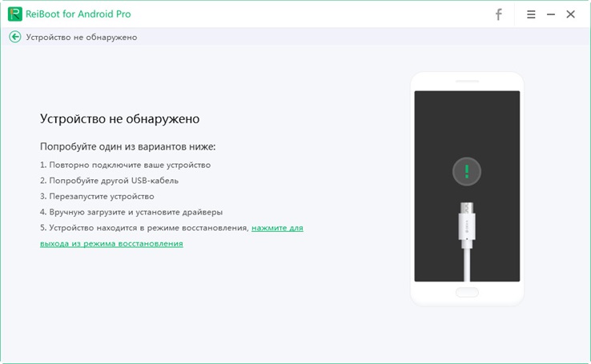The width and height of the screenshot is (591, 364).
Task: Minimize the ReiBoot window
Action: coord(551,14)
